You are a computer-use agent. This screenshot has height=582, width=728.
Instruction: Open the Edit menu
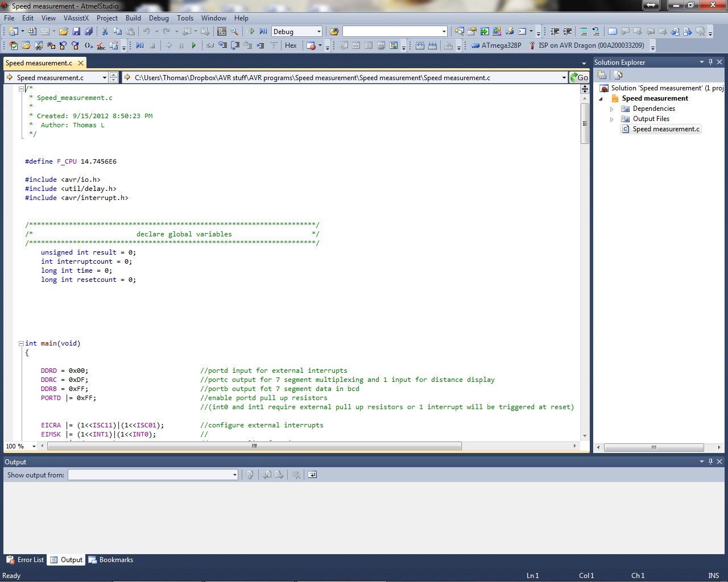pyautogui.click(x=28, y=18)
